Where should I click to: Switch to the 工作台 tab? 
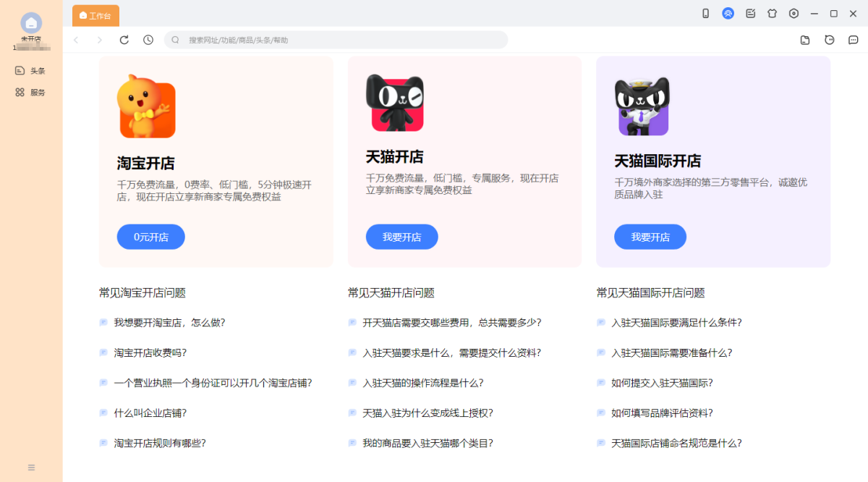pyautogui.click(x=95, y=15)
